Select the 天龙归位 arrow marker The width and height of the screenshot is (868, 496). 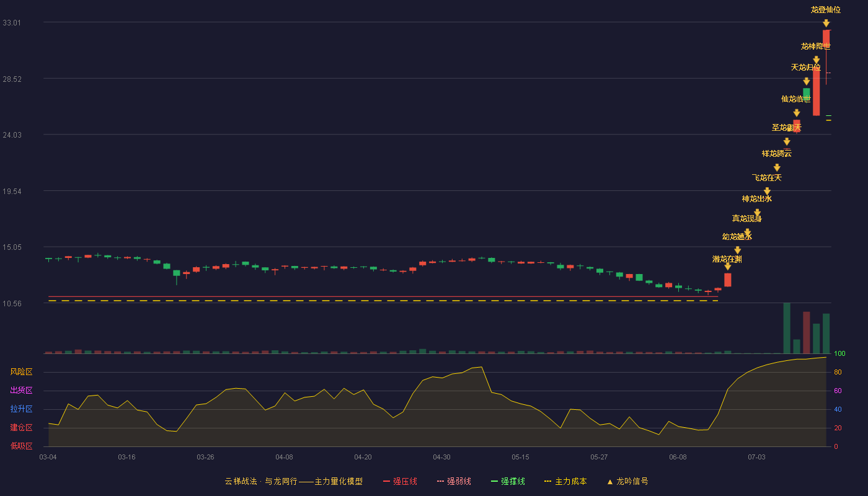(x=806, y=81)
